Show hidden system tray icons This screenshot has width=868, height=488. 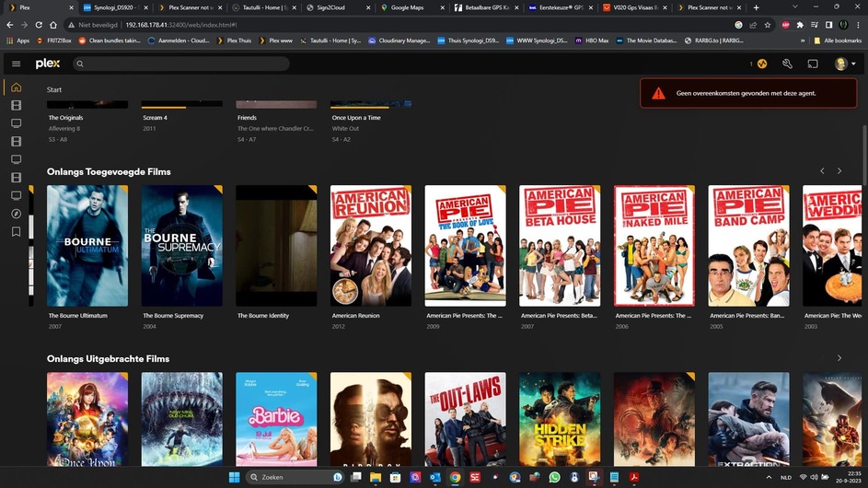pos(769,477)
